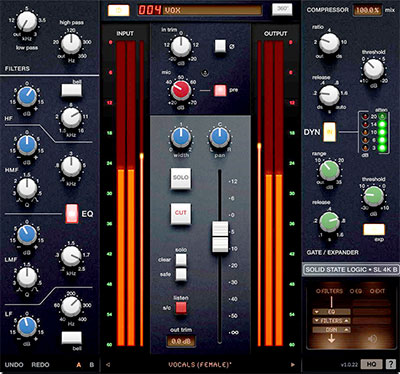Click the 004 channel number display
400x374 pixels.
150,10
